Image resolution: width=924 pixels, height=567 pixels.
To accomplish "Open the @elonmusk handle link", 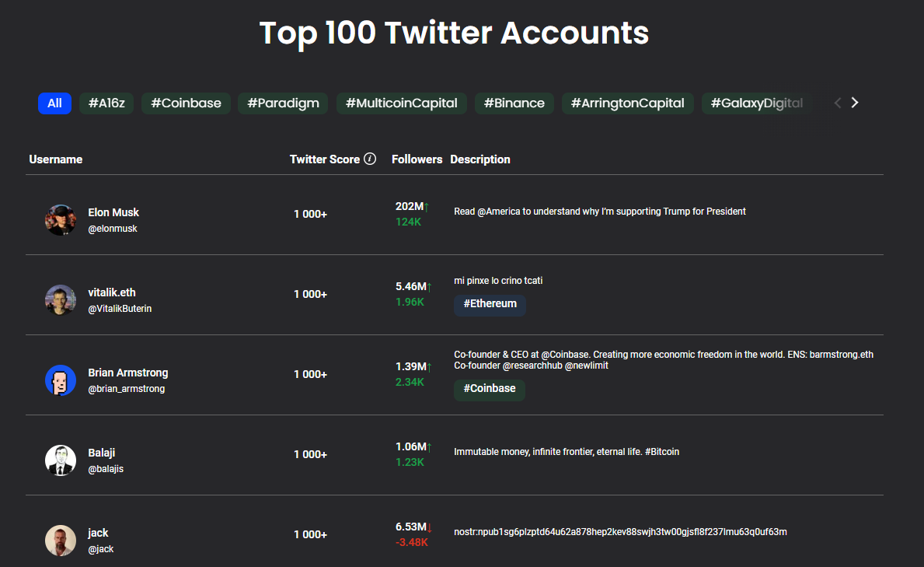I will (113, 229).
